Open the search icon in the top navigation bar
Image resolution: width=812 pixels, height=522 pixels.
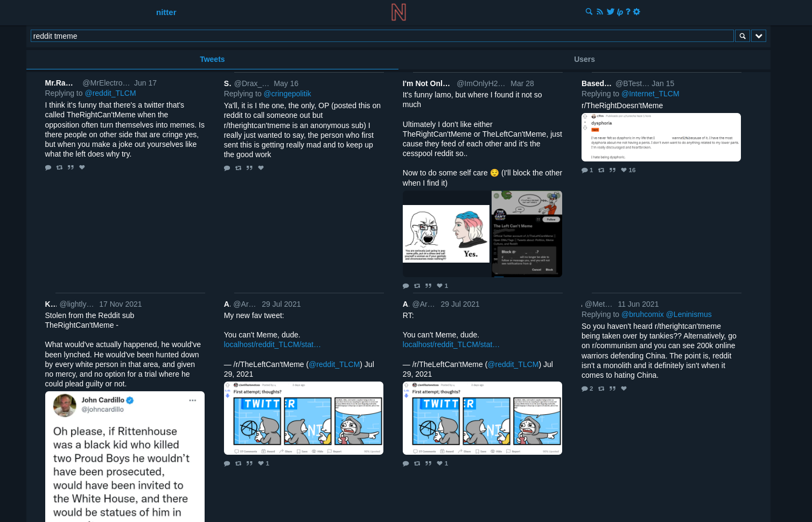[589, 11]
